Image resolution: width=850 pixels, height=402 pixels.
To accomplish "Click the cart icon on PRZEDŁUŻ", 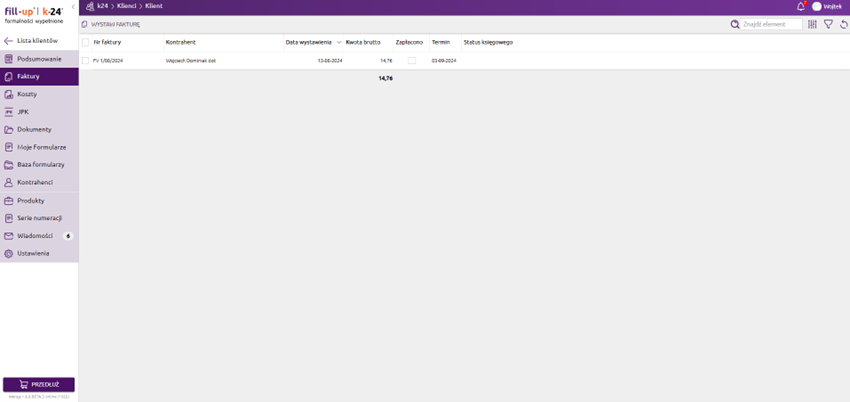I will click(x=23, y=385).
